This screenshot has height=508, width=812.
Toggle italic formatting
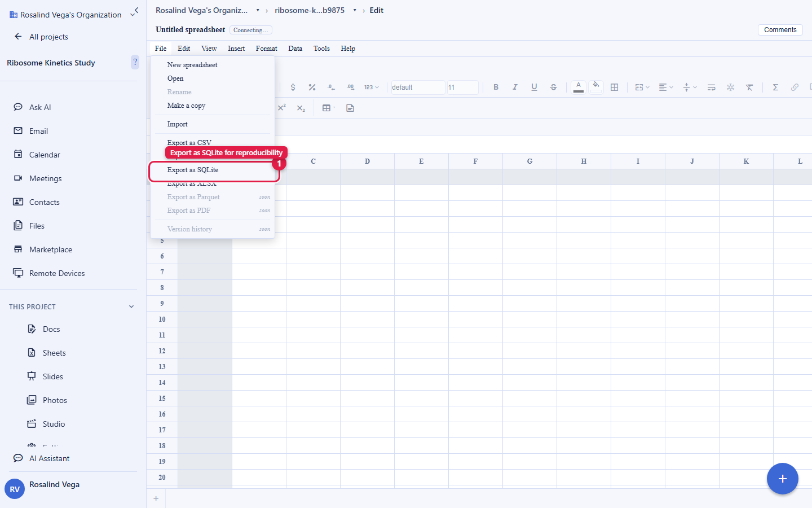coord(515,87)
